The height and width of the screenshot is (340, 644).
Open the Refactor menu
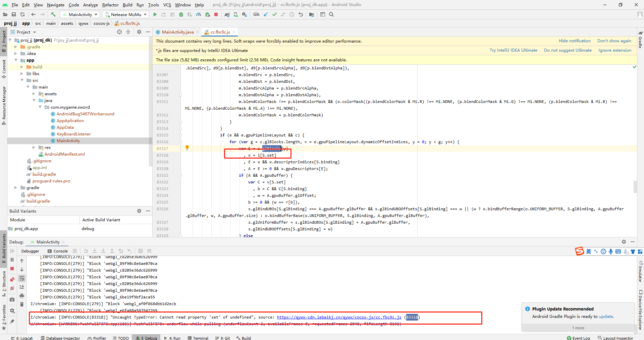coord(110,5)
